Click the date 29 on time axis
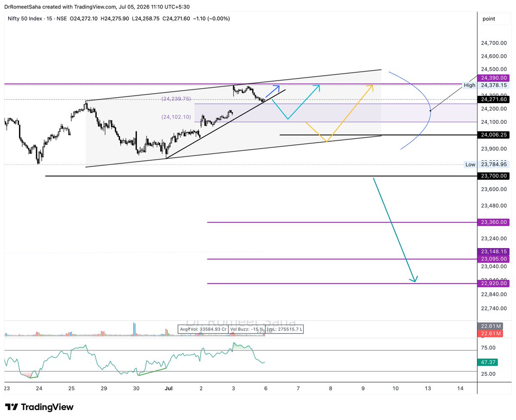Screen dimensions: 516x420 click(x=104, y=388)
